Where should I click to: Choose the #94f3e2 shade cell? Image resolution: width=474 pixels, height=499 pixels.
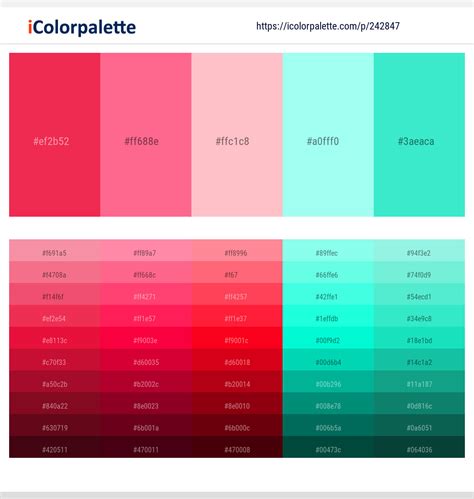click(419, 251)
